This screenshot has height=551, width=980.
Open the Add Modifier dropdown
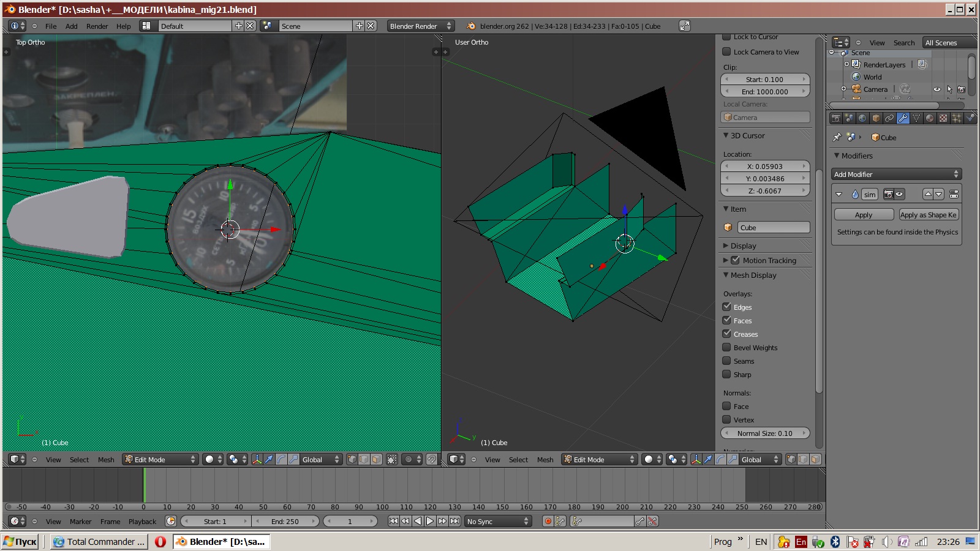click(x=896, y=174)
